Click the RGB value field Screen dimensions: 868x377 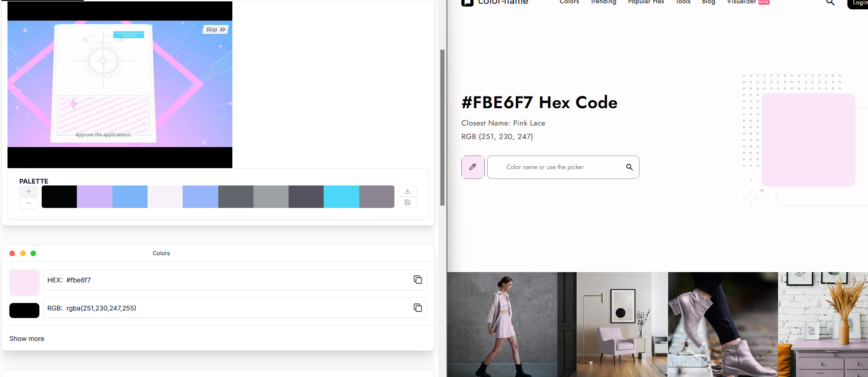[x=235, y=308]
